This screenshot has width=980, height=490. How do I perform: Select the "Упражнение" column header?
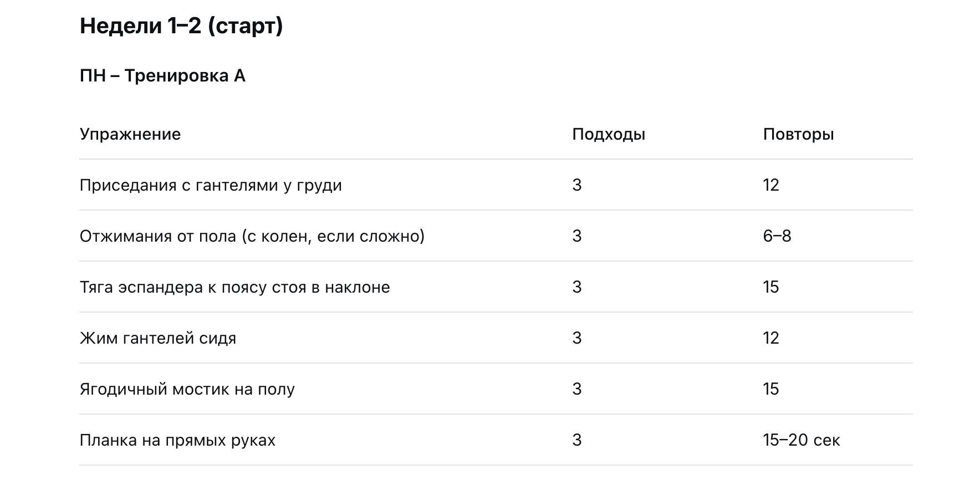tap(130, 134)
